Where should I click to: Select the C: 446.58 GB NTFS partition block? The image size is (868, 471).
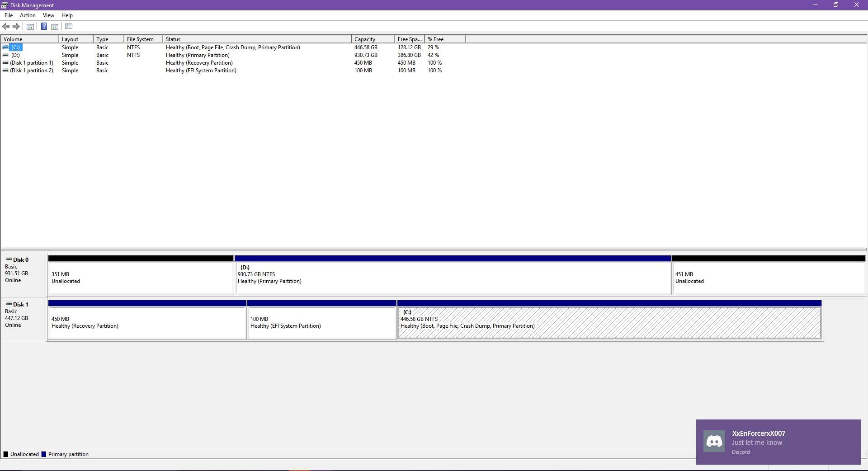(609, 320)
